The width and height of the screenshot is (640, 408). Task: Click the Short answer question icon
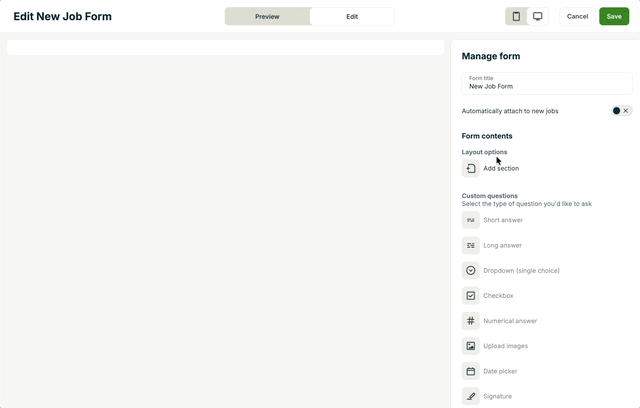[471, 220]
